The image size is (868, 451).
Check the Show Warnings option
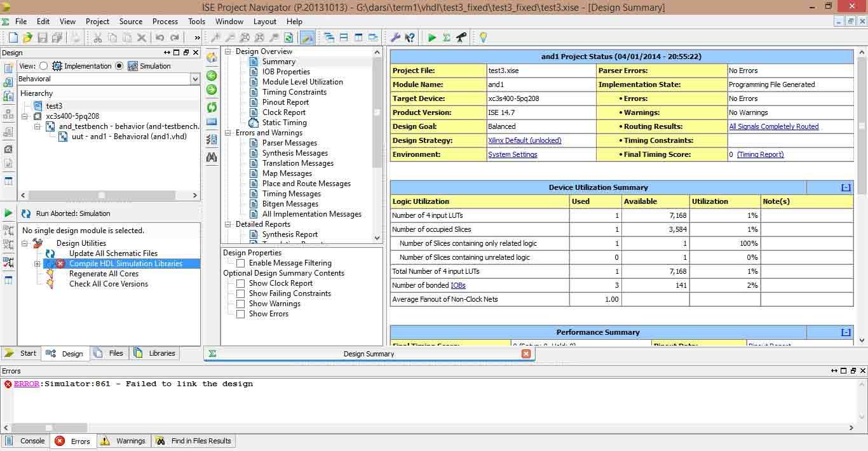click(x=240, y=304)
